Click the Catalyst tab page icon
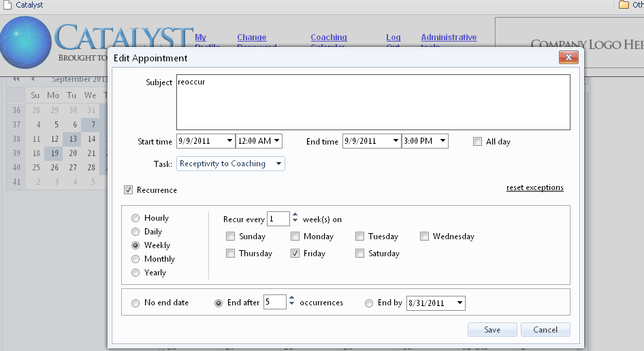The height and width of the screenshot is (351, 644). point(7,5)
